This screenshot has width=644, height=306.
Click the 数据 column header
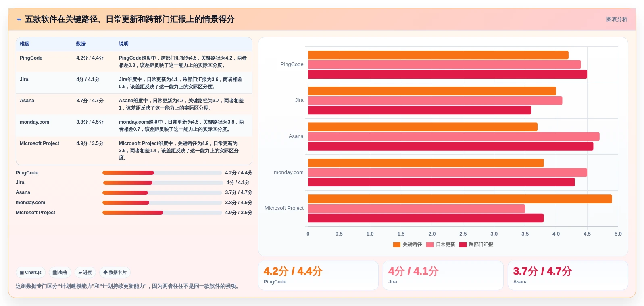tap(81, 44)
